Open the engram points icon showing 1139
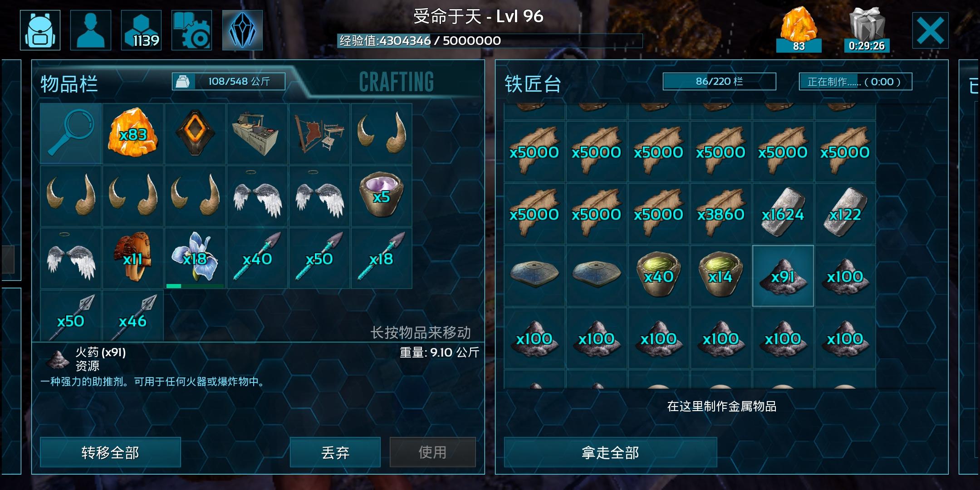This screenshot has height=490, width=980. (141, 30)
